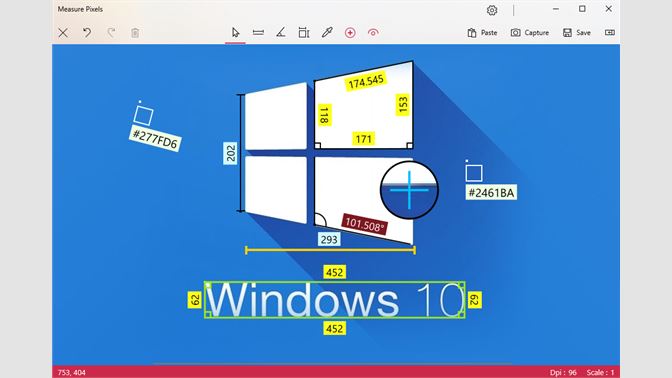Click the 153 side length label
Screen dimensions: 672x378
[x=403, y=105]
